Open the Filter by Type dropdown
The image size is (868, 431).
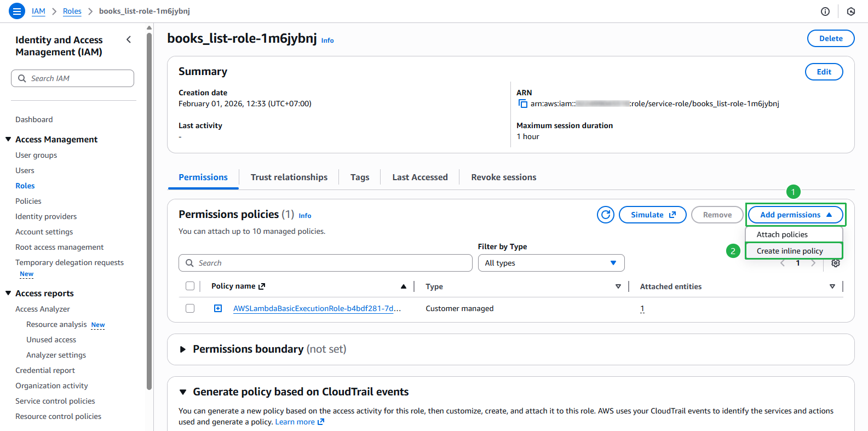click(x=551, y=263)
